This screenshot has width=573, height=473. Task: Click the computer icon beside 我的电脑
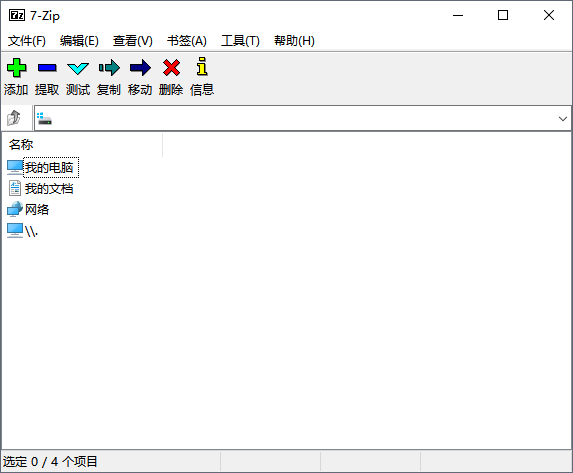pyautogui.click(x=15, y=167)
